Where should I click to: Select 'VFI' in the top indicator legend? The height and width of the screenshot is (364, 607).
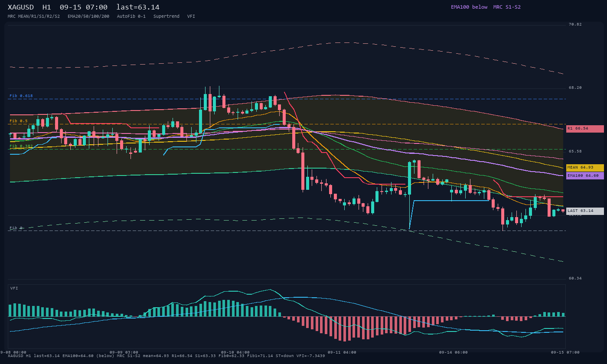[x=191, y=16]
